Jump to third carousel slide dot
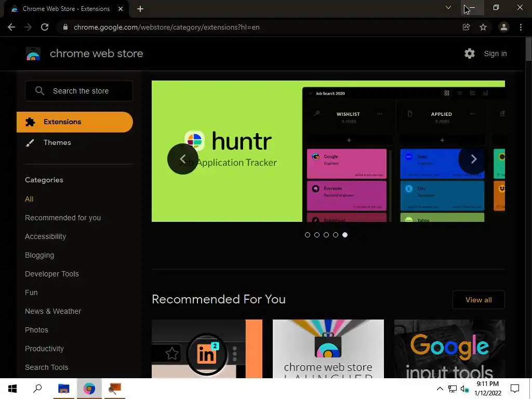Screen dimensions: 532x399 point(326,235)
